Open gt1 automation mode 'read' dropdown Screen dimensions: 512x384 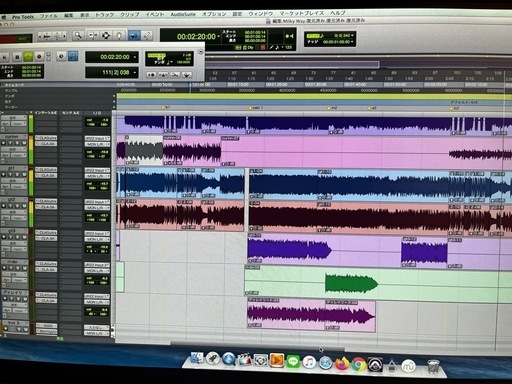click(x=18, y=187)
